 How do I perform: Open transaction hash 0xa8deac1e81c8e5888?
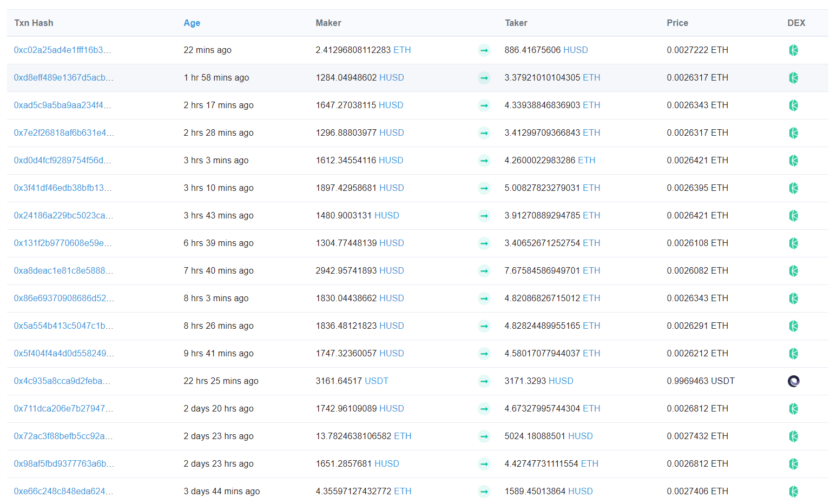pos(63,271)
